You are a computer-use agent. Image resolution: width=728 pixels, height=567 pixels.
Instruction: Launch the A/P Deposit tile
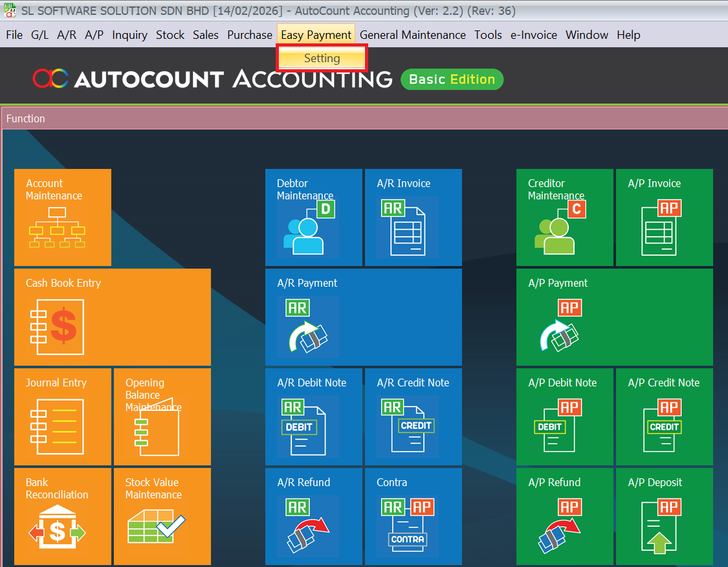point(665,517)
